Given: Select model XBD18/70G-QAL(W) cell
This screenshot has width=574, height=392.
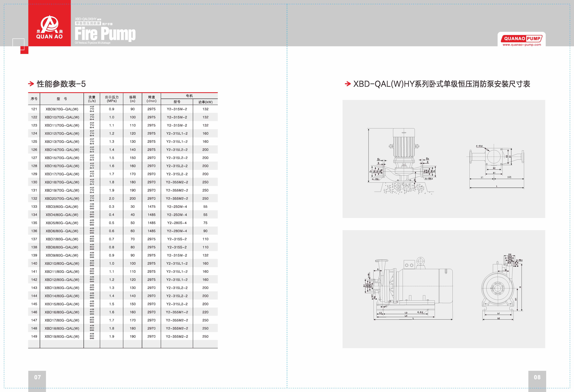Looking at the screenshot, I should click(x=62, y=182).
